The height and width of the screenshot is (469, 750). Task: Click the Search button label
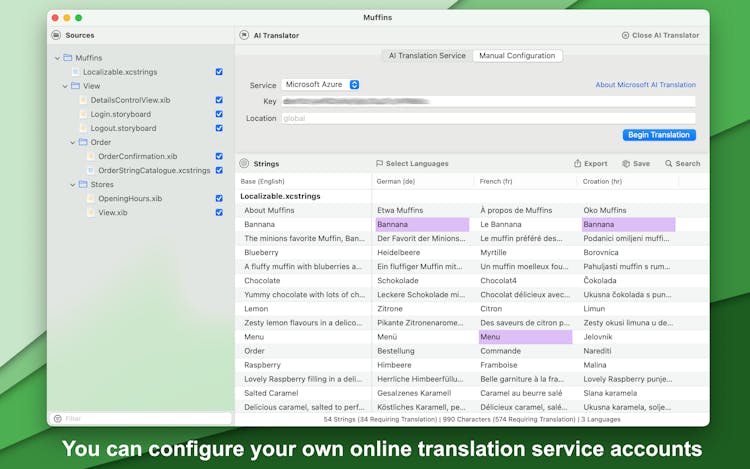(687, 164)
